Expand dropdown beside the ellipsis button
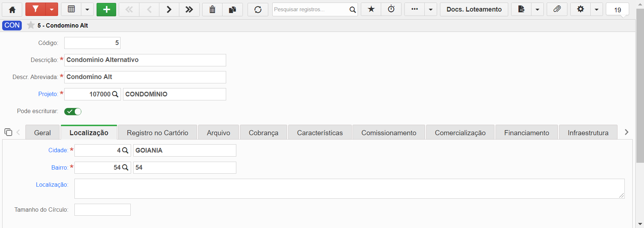 431,9
